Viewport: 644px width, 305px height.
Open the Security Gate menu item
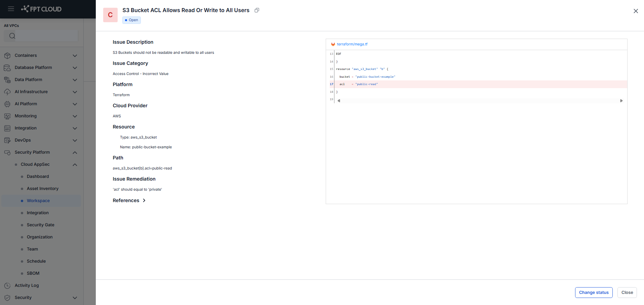(x=41, y=225)
